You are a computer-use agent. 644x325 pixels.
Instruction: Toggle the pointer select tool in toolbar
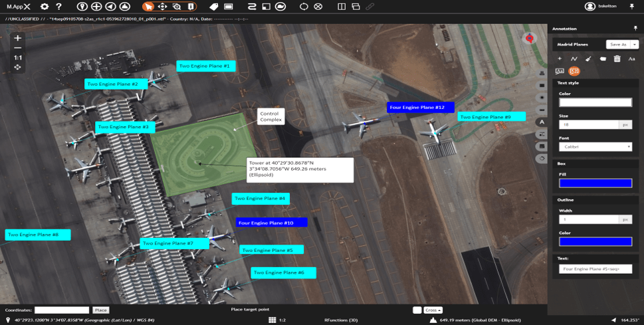coord(150,6)
